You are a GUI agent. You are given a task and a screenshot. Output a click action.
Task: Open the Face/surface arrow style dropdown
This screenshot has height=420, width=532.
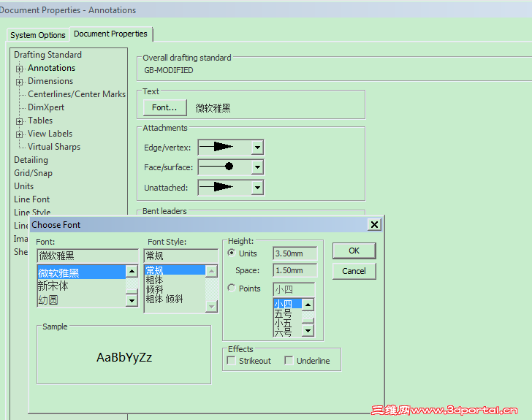(257, 167)
